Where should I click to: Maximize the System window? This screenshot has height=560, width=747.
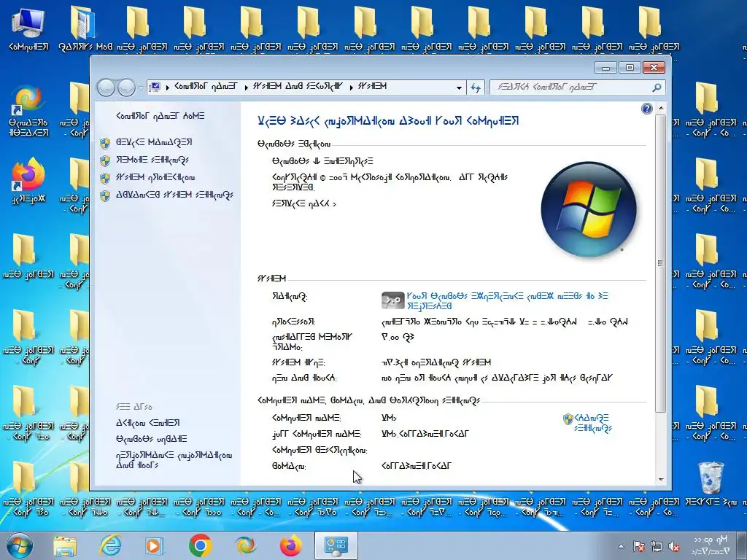tap(630, 68)
